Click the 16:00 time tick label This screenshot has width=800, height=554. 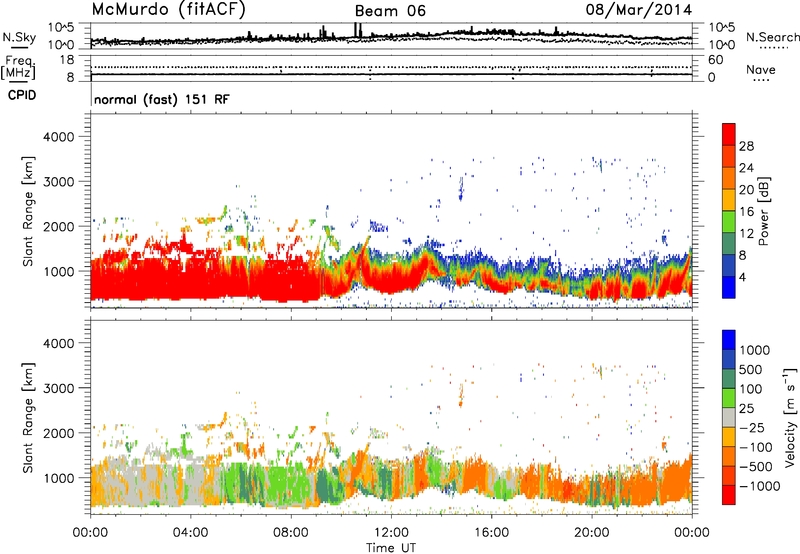coord(491,533)
